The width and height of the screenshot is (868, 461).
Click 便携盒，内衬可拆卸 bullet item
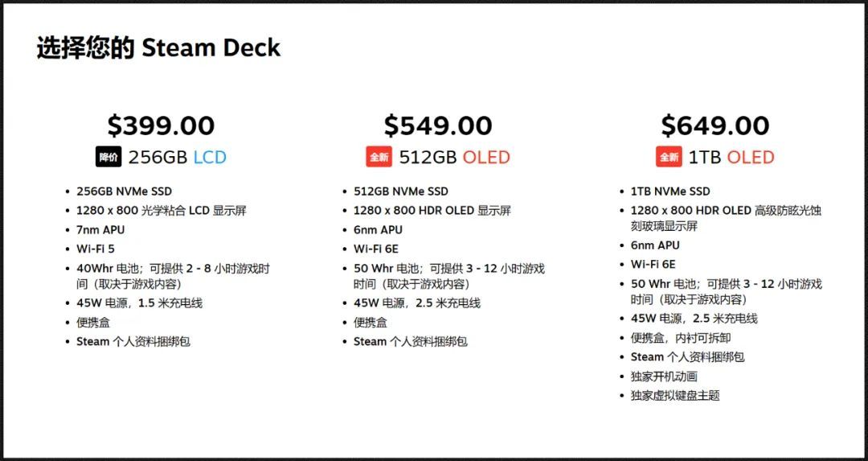(x=681, y=338)
